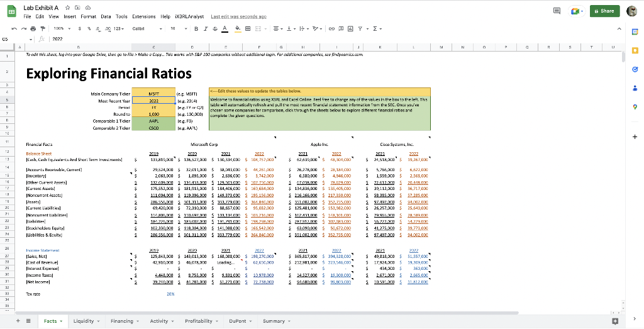Open the fill color picker

point(238,29)
